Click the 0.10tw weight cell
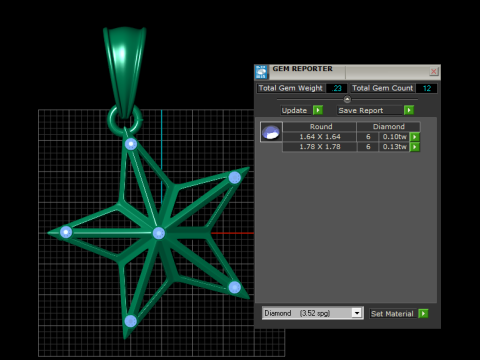 pyautogui.click(x=394, y=137)
